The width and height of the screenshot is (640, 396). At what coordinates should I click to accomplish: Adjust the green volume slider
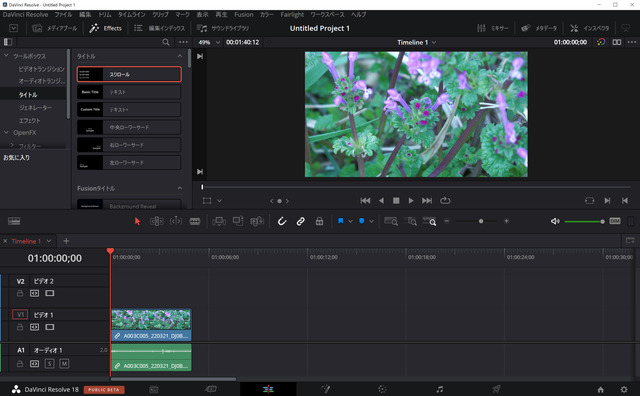(x=584, y=221)
